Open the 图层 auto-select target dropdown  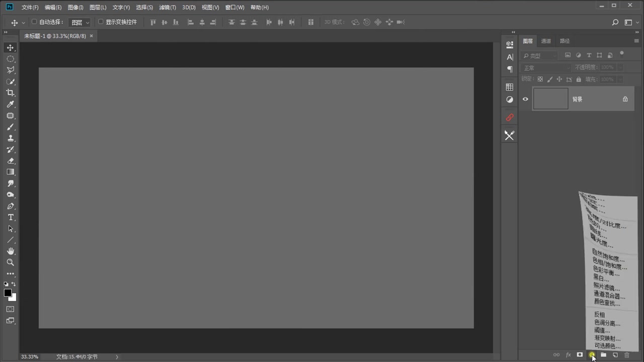79,22
